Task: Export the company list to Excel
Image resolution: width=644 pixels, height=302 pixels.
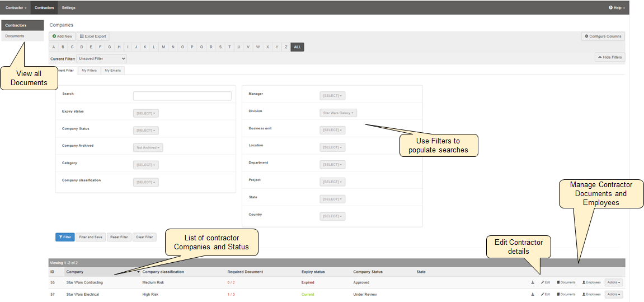Action: tap(92, 36)
